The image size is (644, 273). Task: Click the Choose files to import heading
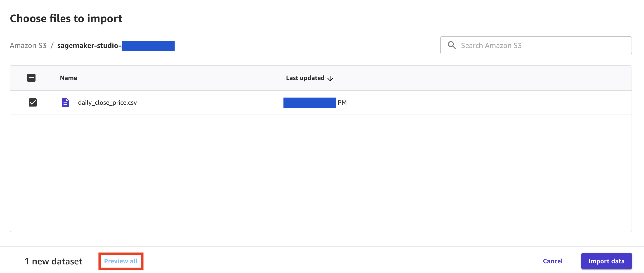(x=66, y=19)
